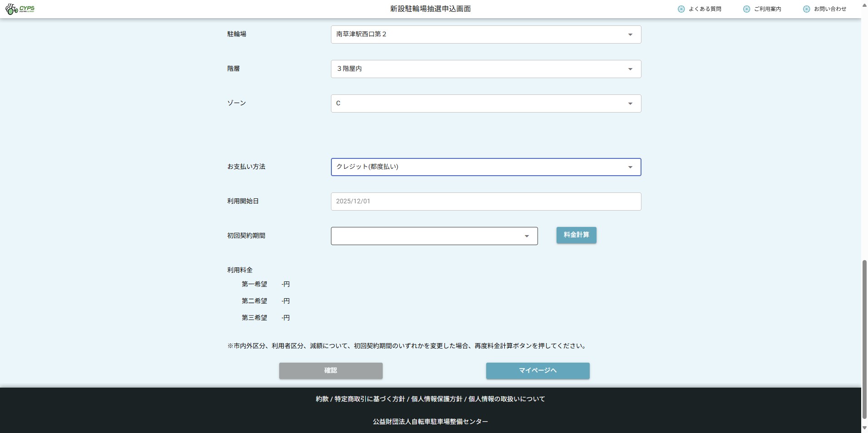
Task: Click the icon beside ご利用案内
Action: [746, 9]
